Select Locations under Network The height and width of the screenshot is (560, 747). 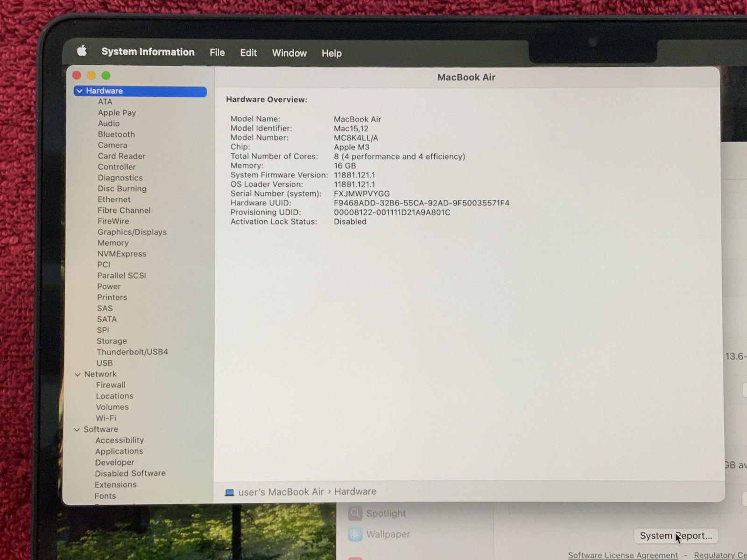(114, 396)
